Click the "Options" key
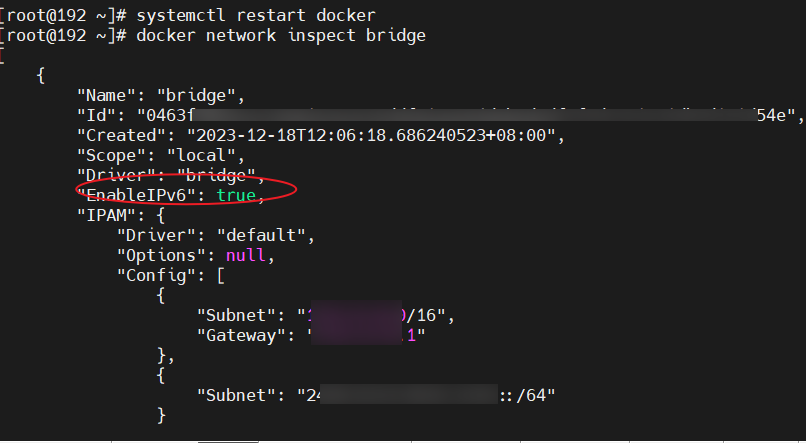 [161, 256]
